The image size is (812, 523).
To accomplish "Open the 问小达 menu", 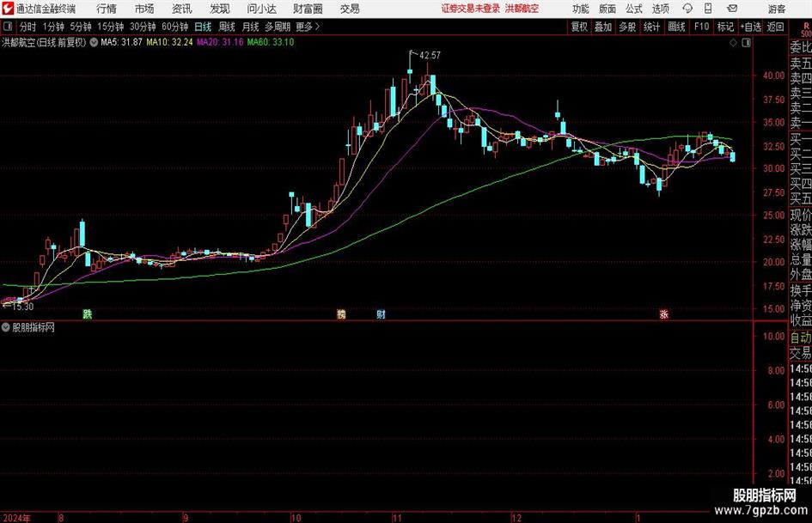I will tap(261, 9).
